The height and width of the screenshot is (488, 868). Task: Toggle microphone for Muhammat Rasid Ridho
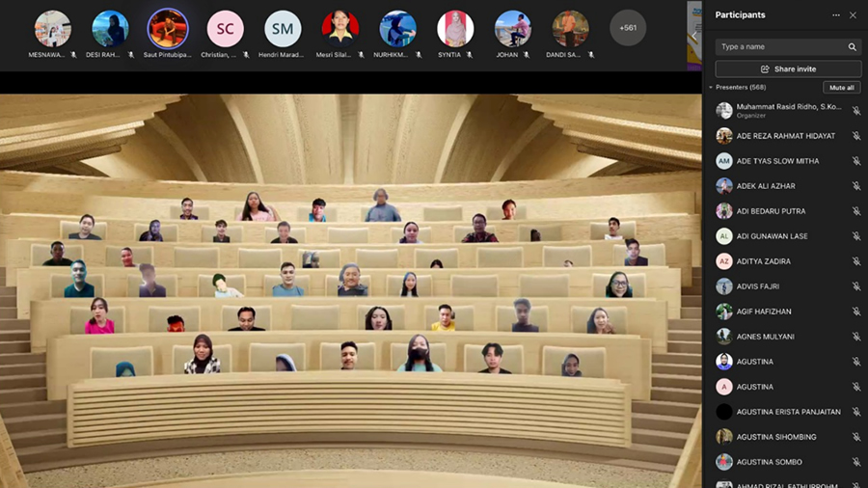(855, 111)
